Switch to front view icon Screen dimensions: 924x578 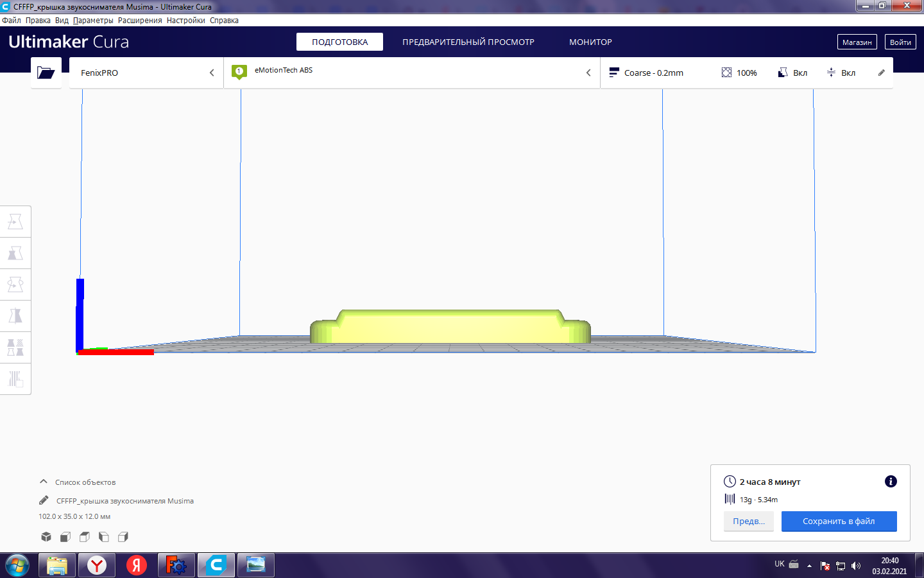coord(65,537)
